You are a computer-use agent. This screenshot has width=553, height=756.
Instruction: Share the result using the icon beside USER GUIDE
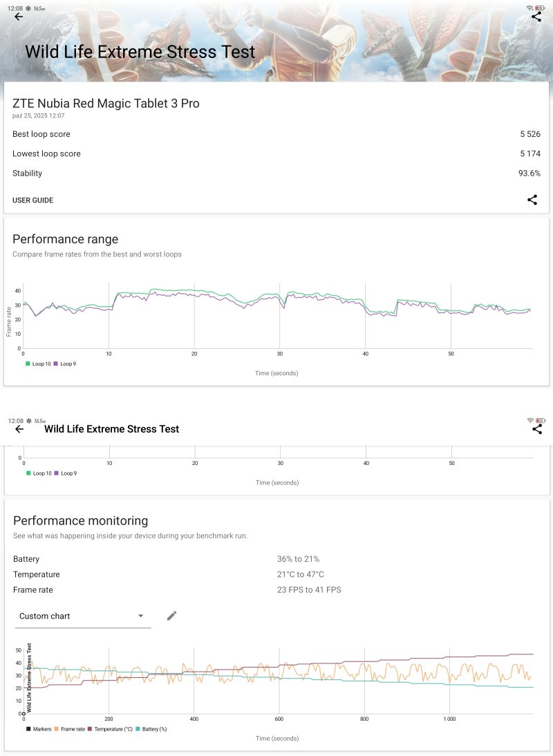tap(532, 200)
